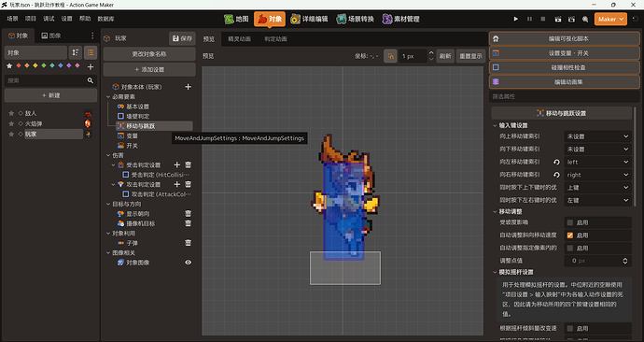Delete the 受击判定设置 via trash icon

point(189,164)
